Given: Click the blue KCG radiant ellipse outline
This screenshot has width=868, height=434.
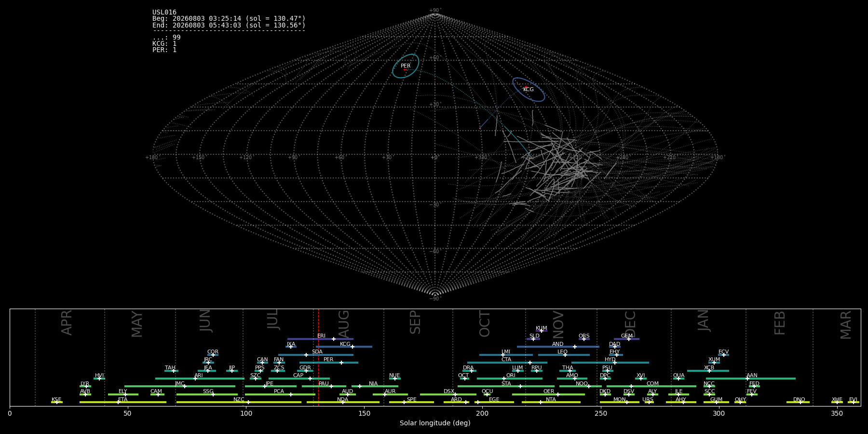Looking at the screenshot, I should coord(529,90).
